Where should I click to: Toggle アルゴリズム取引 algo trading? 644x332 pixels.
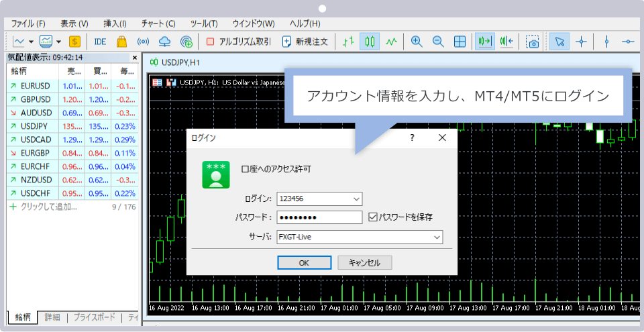tap(238, 42)
